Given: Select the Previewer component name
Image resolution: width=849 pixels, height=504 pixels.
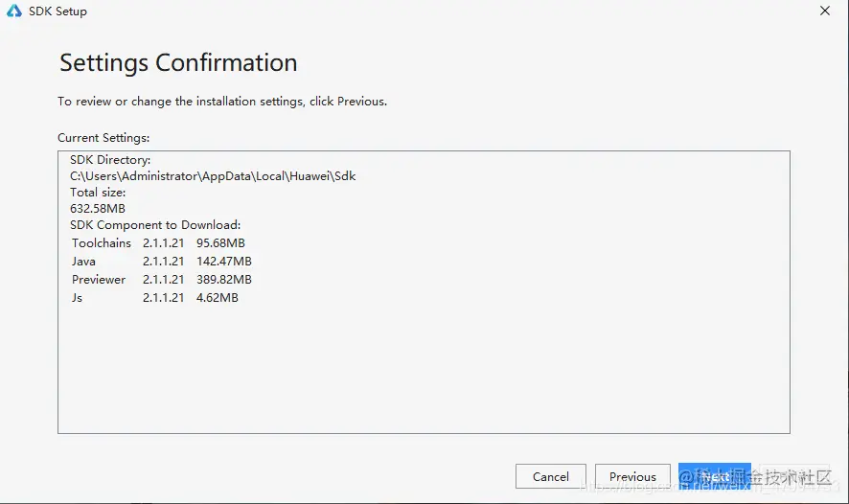Looking at the screenshot, I should coord(99,280).
